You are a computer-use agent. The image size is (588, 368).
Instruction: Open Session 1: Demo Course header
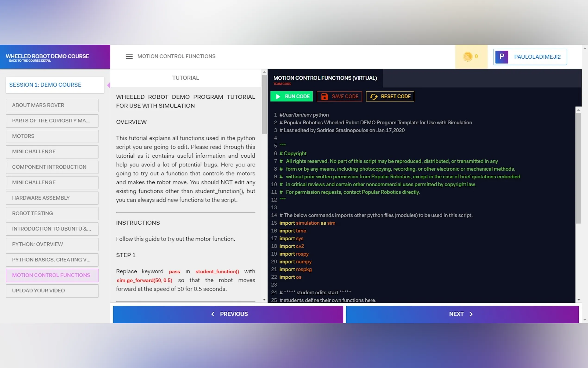[55, 85]
